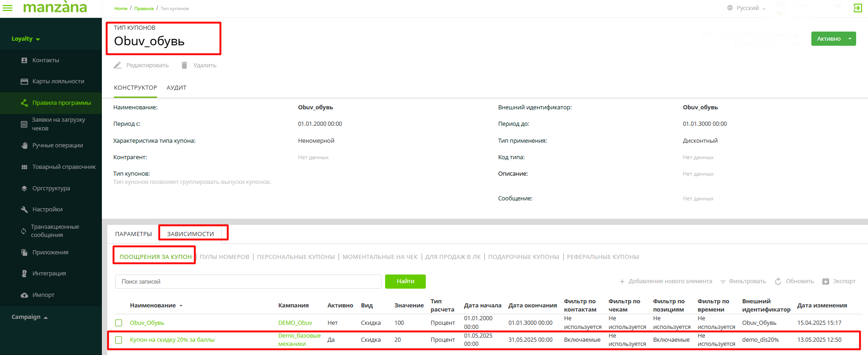Focus the Поиск записей search field
Screen dimensions: 868x355
tap(248, 281)
